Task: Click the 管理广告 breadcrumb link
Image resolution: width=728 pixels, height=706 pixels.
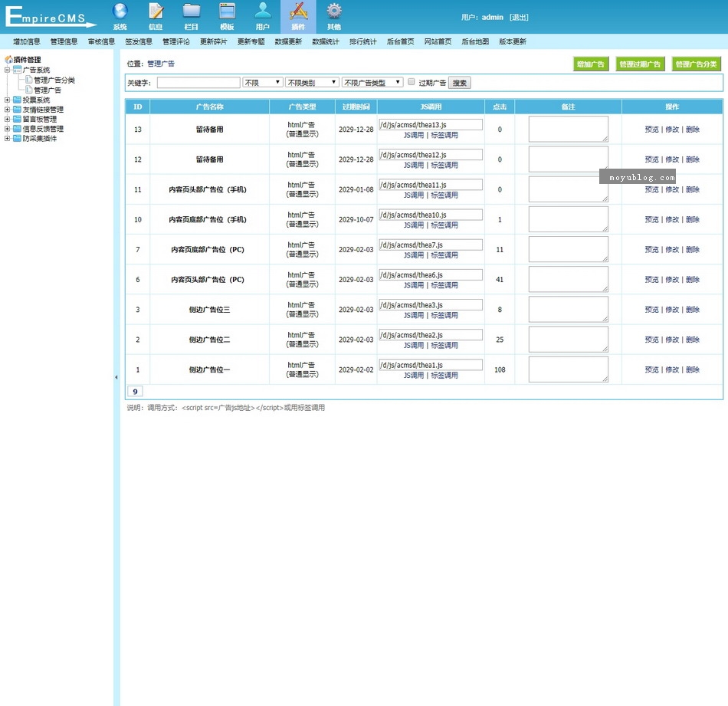Action: (x=161, y=64)
